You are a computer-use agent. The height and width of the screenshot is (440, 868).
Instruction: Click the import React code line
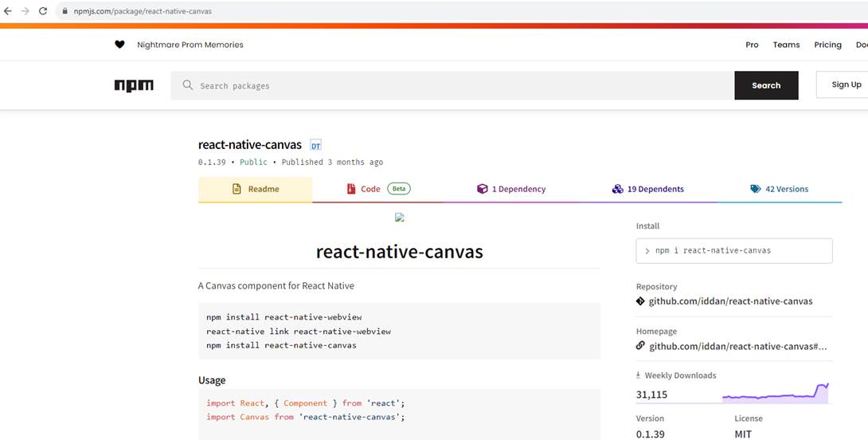click(x=306, y=403)
